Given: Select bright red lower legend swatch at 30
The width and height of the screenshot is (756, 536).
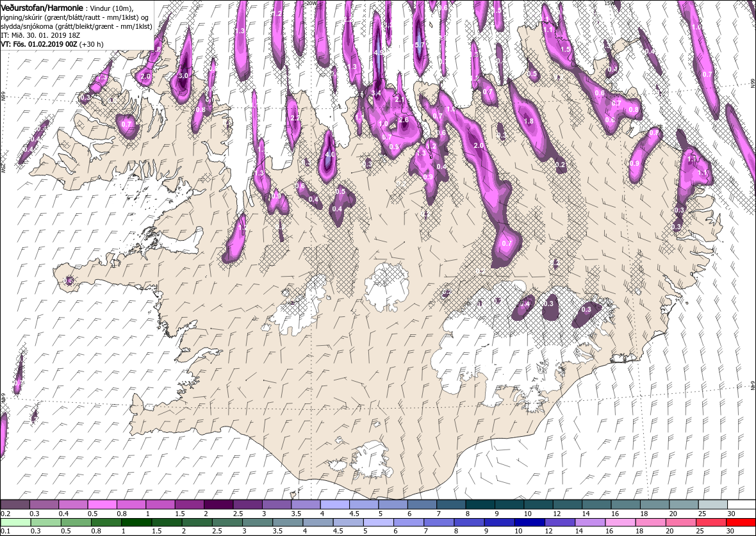Looking at the screenshot, I should tap(741, 522).
